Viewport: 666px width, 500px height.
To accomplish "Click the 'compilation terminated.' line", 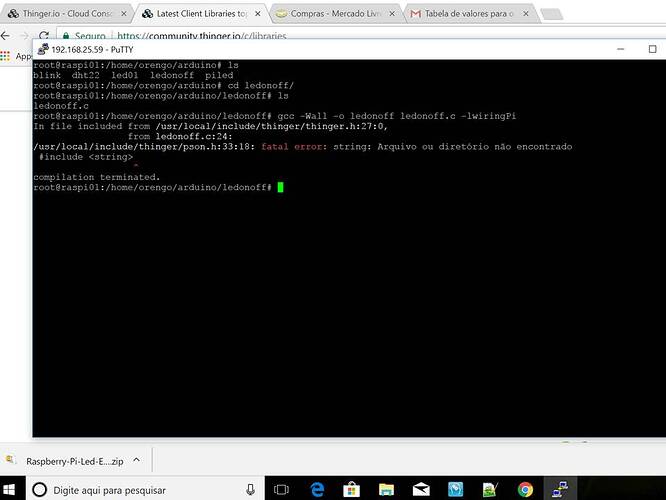I will tap(97, 177).
